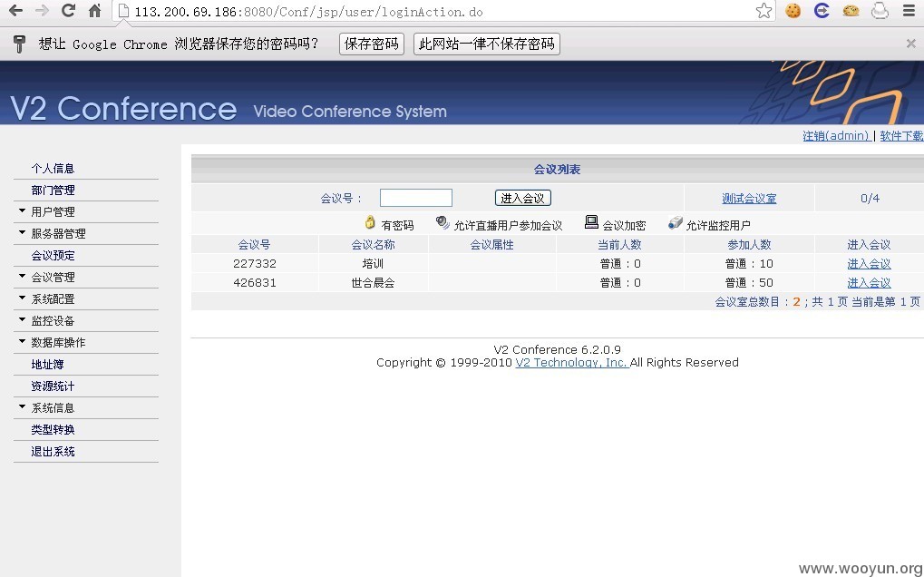This screenshot has width=924, height=577.
Task: Click the 进入会议 button beside the input
Action: (x=523, y=198)
